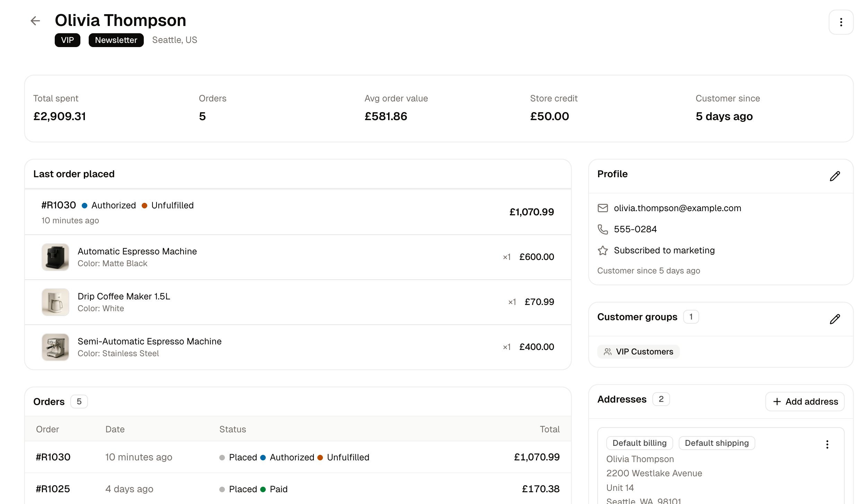This screenshot has width=862, height=504.
Task: Click the Addresses count badge 2
Action: [x=661, y=399]
